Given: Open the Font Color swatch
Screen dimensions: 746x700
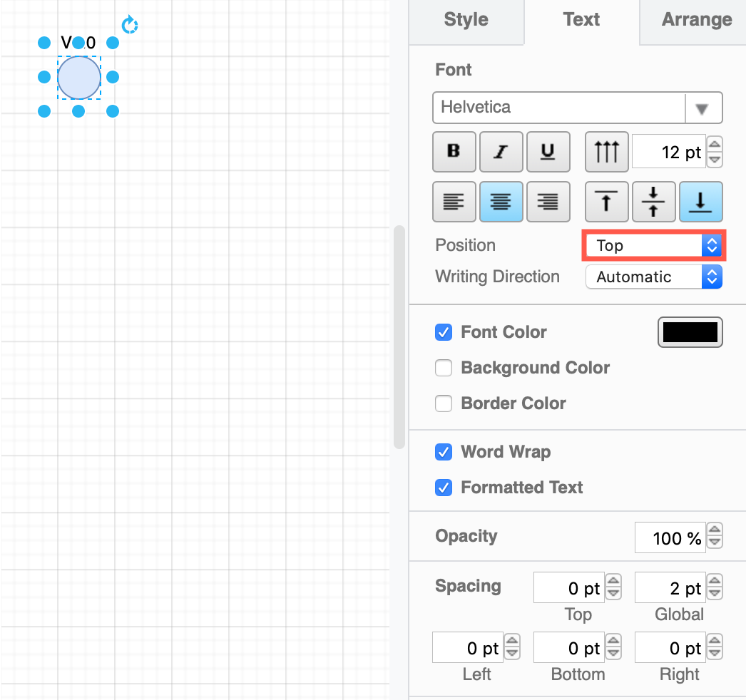Looking at the screenshot, I should [690, 332].
